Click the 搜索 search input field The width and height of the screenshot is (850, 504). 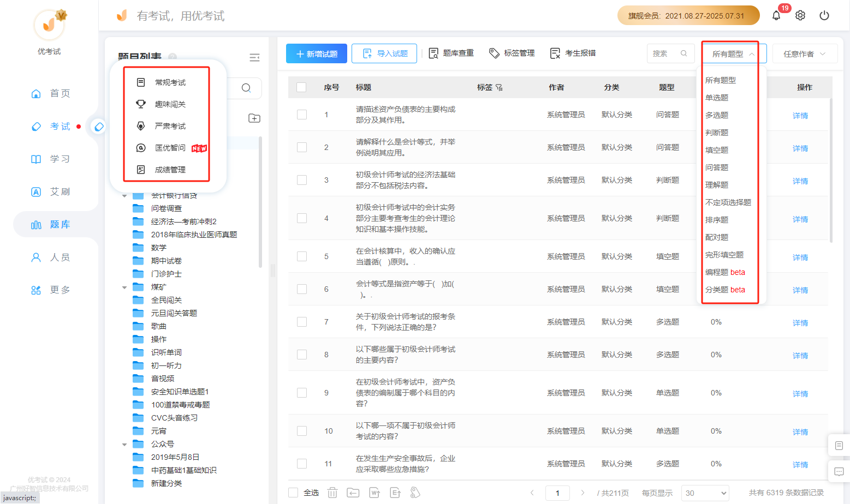670,53
